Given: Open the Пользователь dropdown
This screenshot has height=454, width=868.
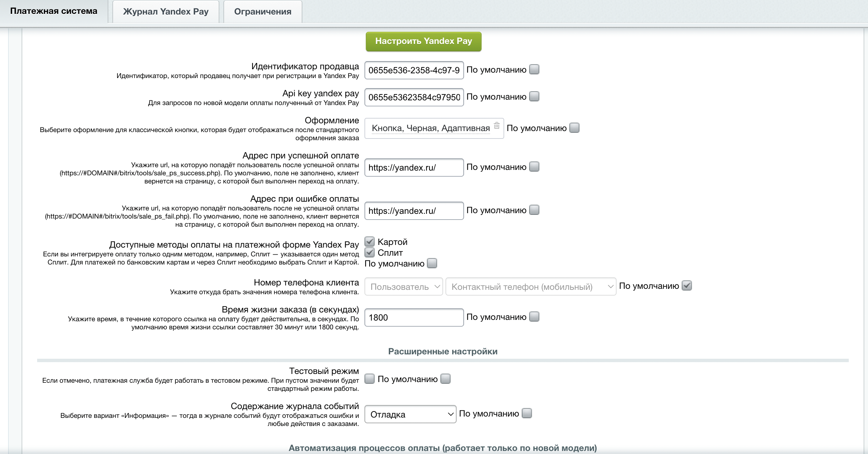Looking at the screenshot, I should [404, 286].
